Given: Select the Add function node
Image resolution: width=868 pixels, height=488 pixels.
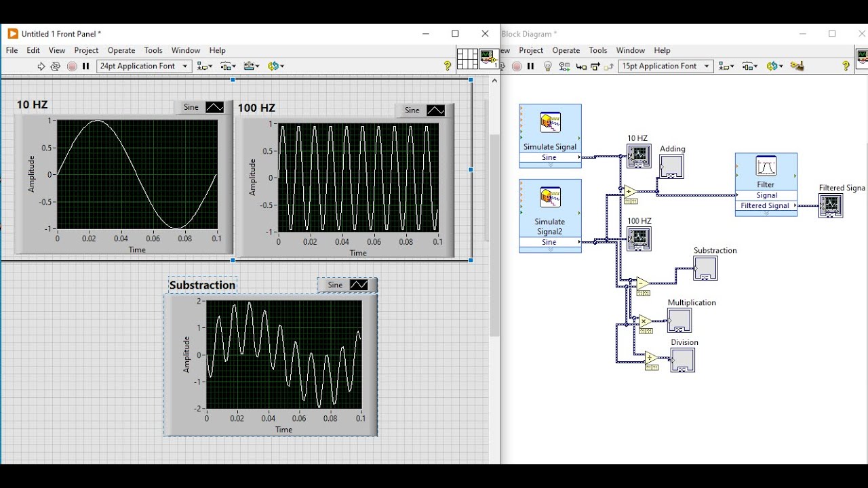Looking at the screenshot, I should pos(630,192).
